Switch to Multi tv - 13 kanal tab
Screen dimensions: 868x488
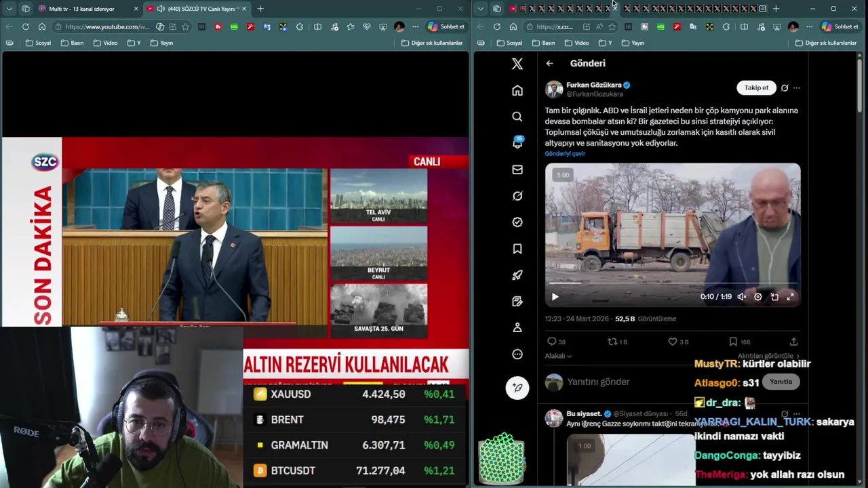pyautogui.click(x=88, y=9)
